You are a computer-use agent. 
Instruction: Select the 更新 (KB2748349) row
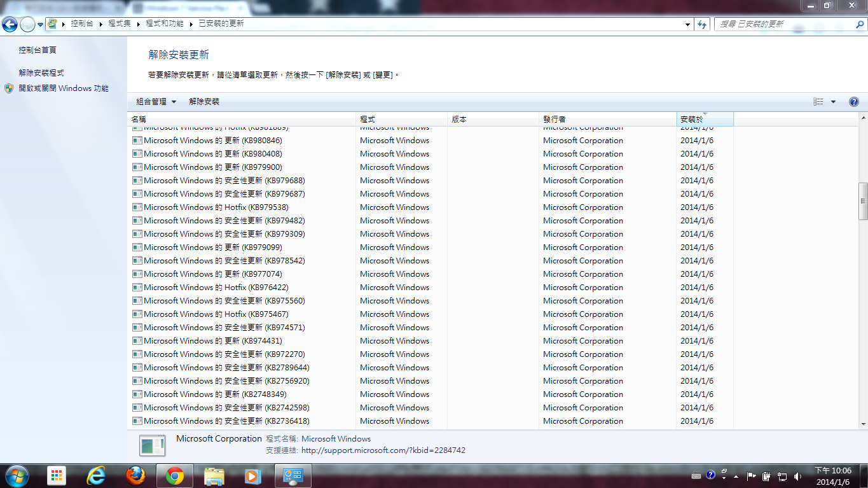[431, 394]
